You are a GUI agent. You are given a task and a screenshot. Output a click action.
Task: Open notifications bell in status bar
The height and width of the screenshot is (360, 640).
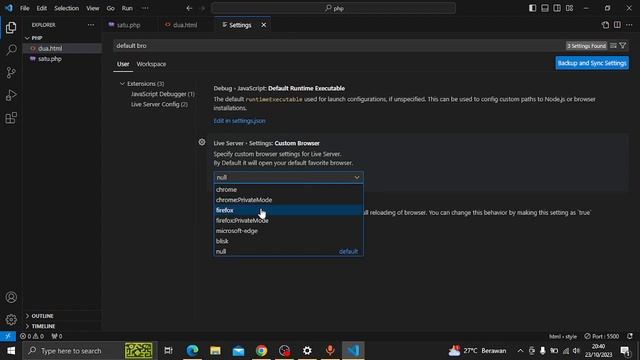click(x=630, y=336)
